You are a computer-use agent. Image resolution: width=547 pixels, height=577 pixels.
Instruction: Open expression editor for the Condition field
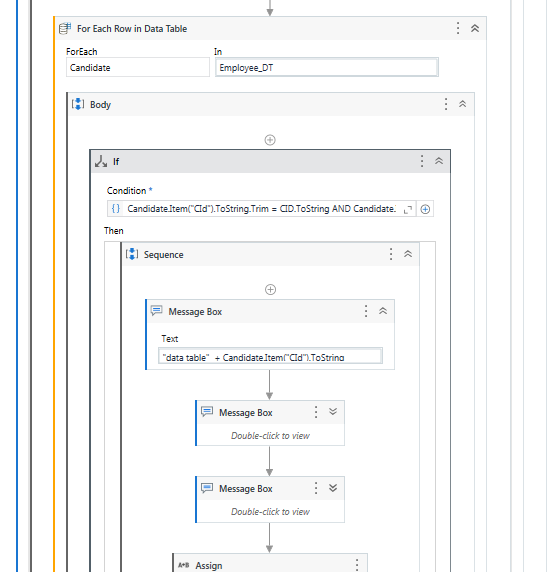click(x=407, y=209)
